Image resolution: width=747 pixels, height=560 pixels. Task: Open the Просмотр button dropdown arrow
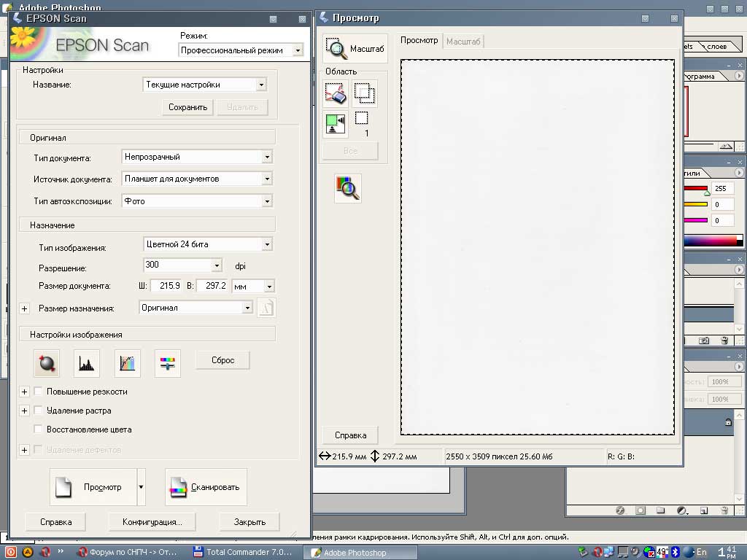pyautogui.click(x=141, y=486)
